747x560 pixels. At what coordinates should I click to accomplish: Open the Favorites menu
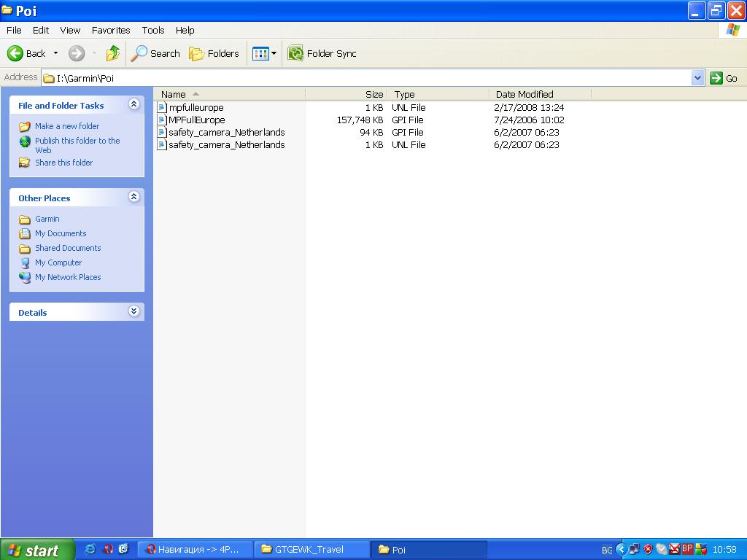[x=111, y=30]
